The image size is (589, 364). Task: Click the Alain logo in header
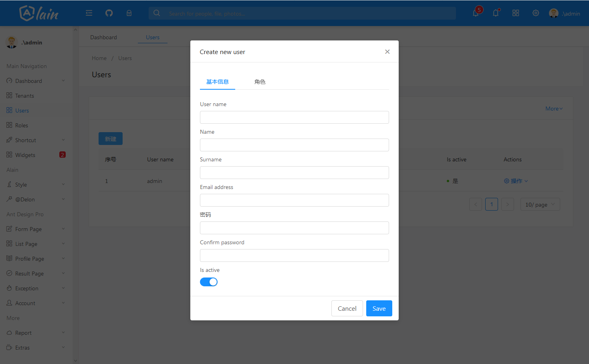pos(39,13)
